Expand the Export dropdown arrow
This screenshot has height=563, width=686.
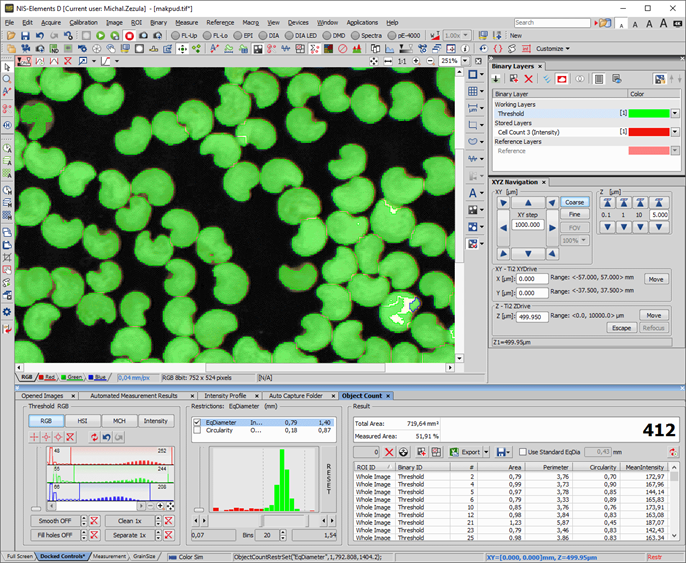point(484,452)
